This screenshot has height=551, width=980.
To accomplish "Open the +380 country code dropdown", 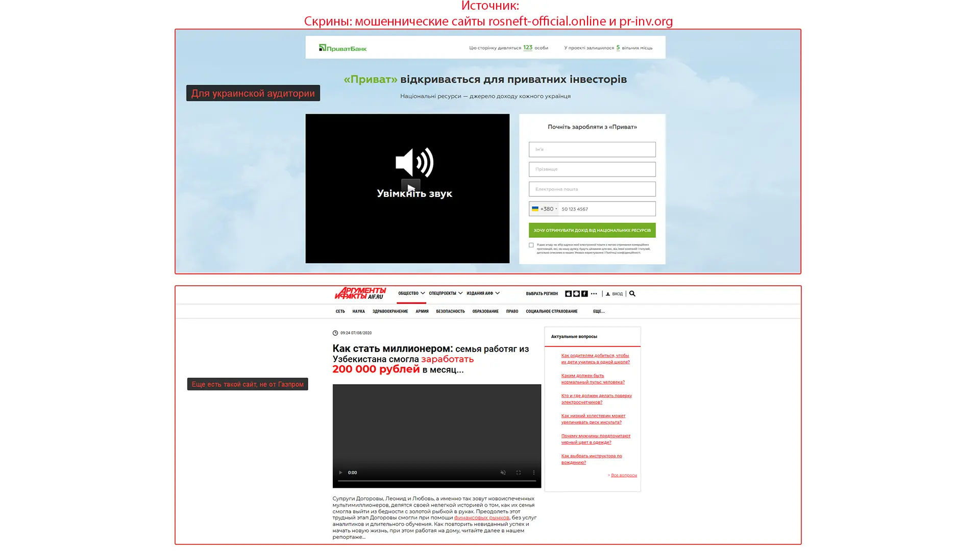I will (544, 209).
